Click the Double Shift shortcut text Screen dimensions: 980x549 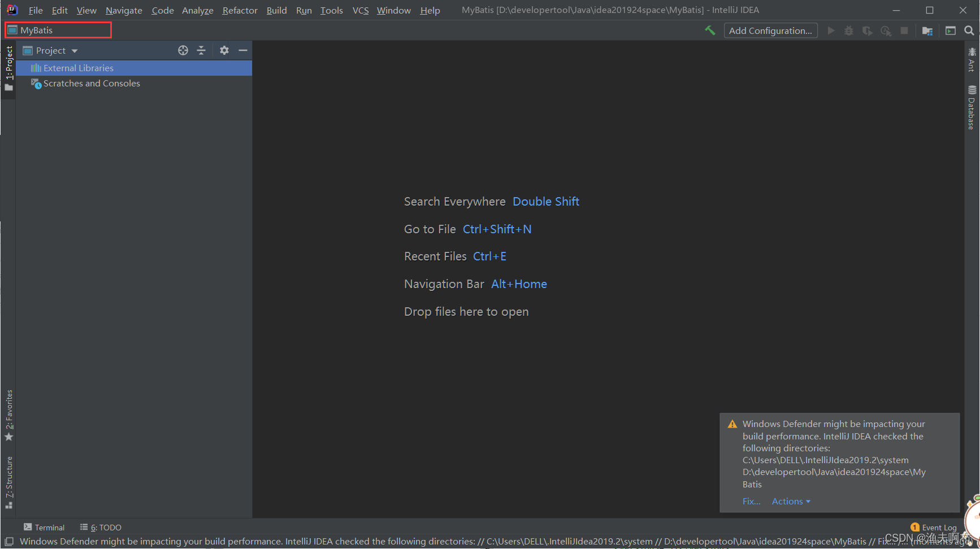546,202
